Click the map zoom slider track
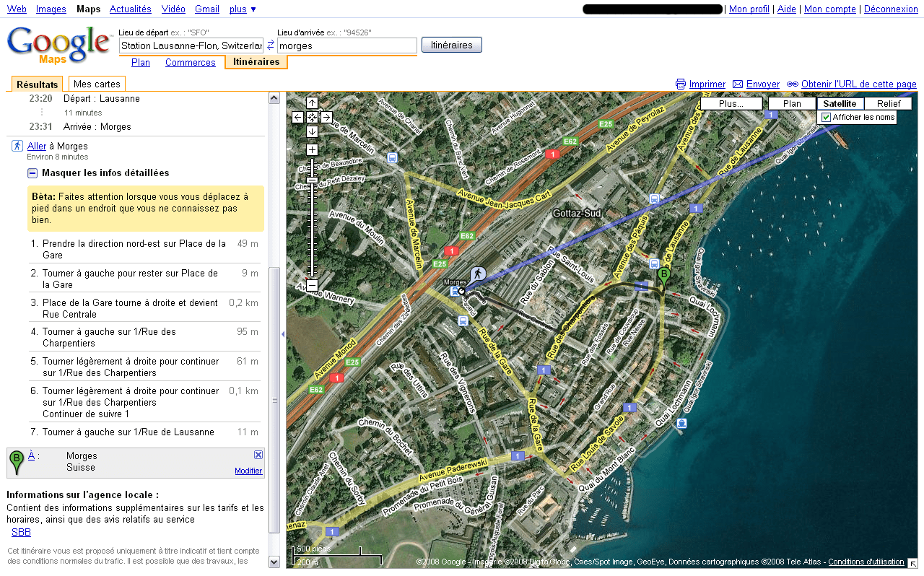 point(311,217)
